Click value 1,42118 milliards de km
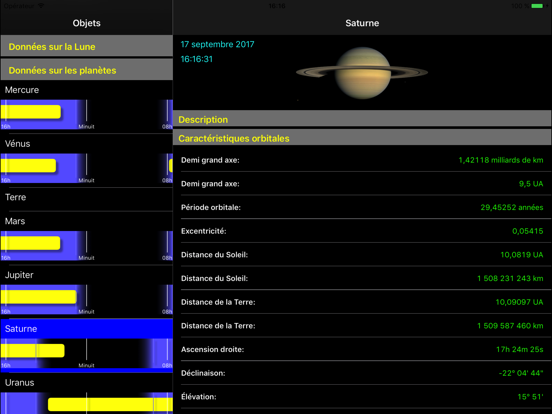Viewport: 552px width, 414px height. point(501,160)
